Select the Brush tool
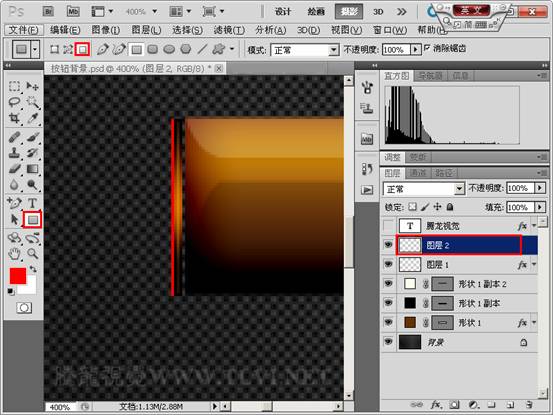 coord(32,137)
